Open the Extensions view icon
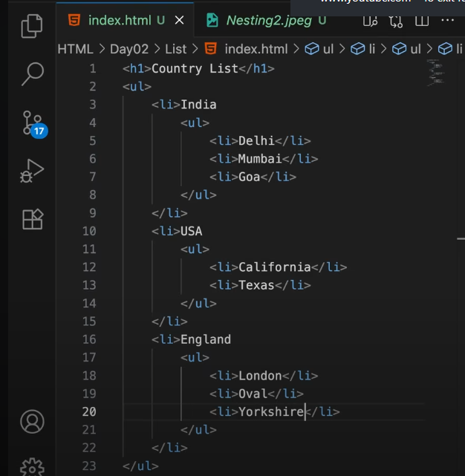 coord(32,220)
